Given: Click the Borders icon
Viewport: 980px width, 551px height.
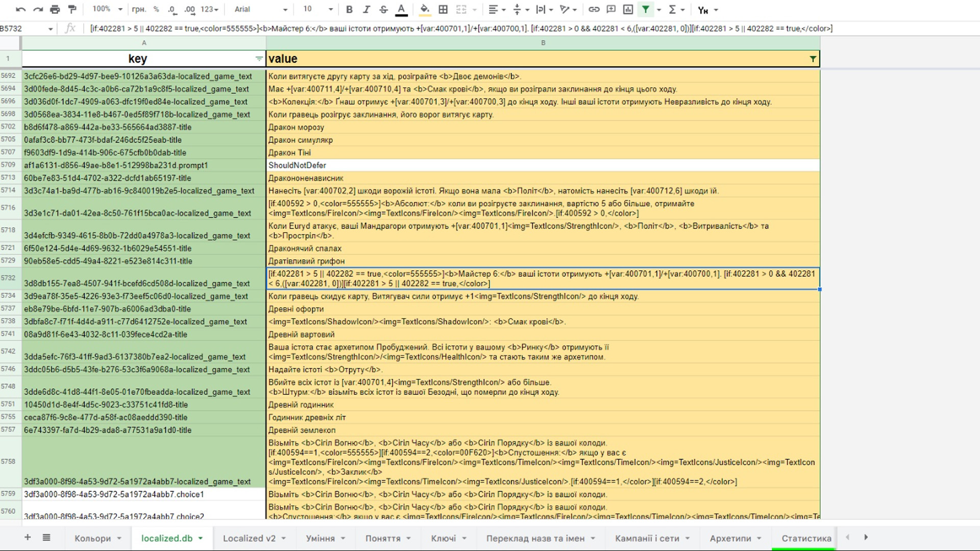Looking at the screenshot, I should 443,9.
